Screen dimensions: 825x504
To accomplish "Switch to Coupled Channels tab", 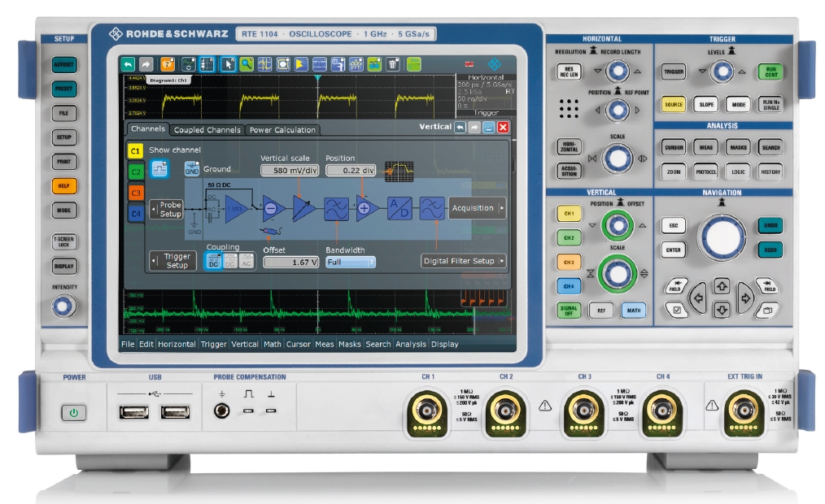I will coord(207,130).
